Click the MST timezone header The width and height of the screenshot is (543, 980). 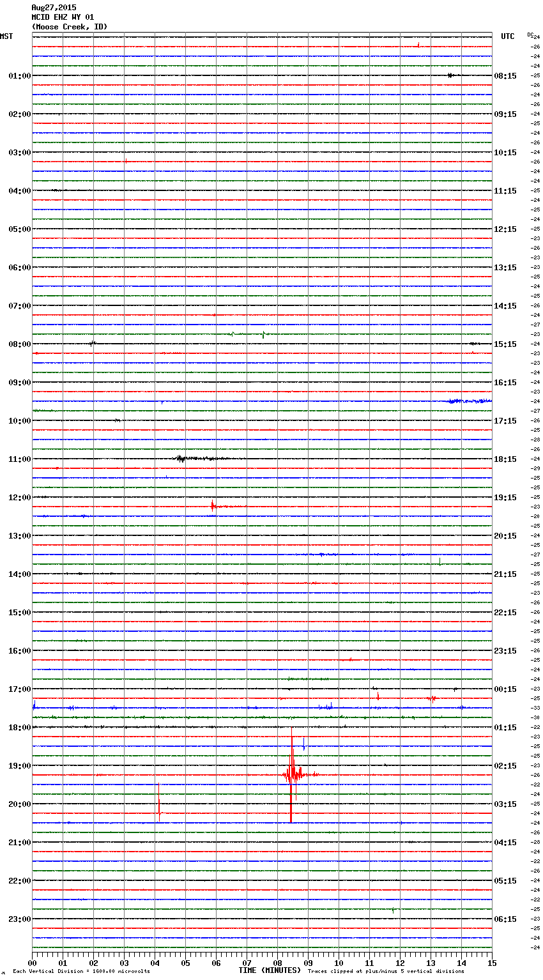[6, 36]
